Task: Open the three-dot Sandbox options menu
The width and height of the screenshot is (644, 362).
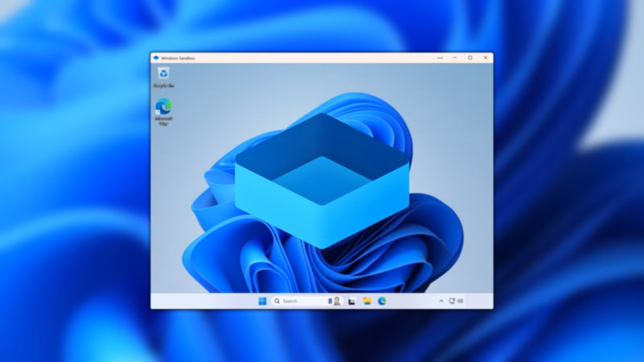Action: 440,58
